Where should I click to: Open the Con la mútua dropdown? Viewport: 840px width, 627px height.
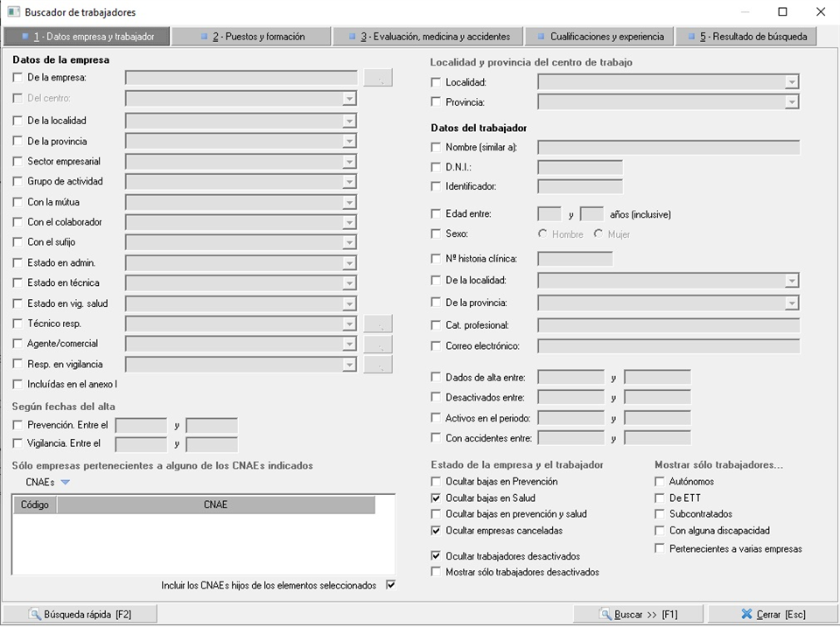click(x=349, y=202)
